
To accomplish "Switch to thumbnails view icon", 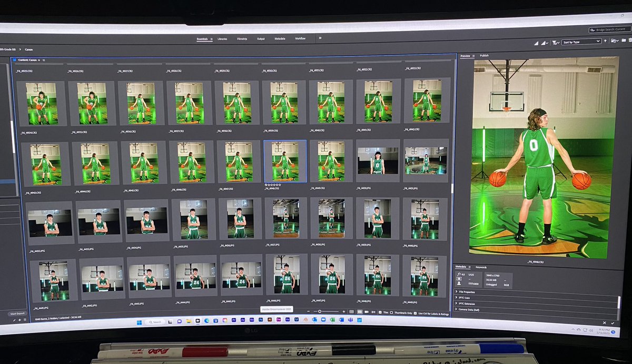I will pyautogui.click(x=360, y=311).
